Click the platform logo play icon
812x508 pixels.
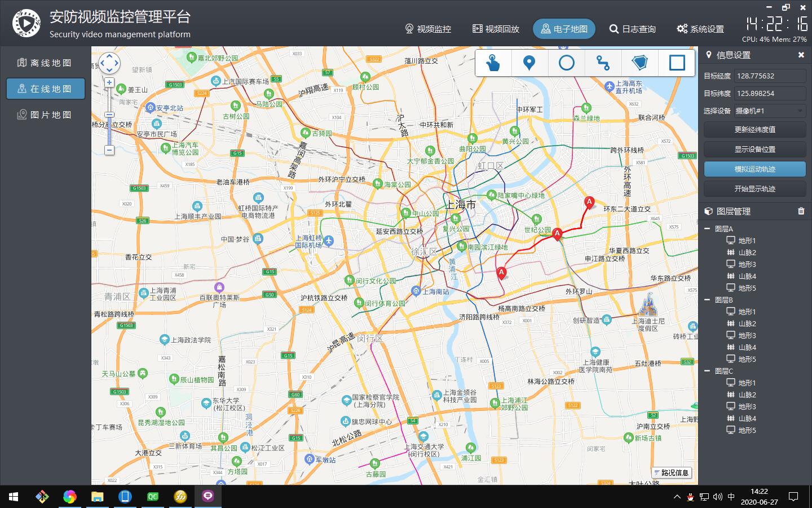point(27,23)
